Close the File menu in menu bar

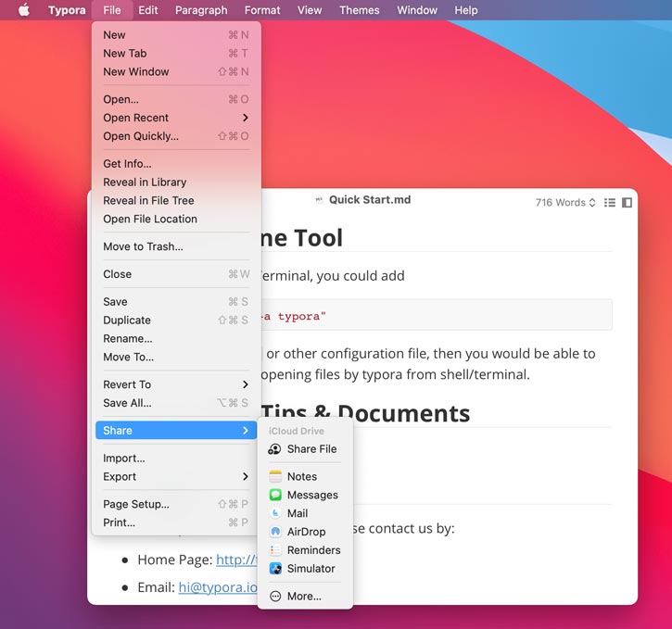click(112, 10)
